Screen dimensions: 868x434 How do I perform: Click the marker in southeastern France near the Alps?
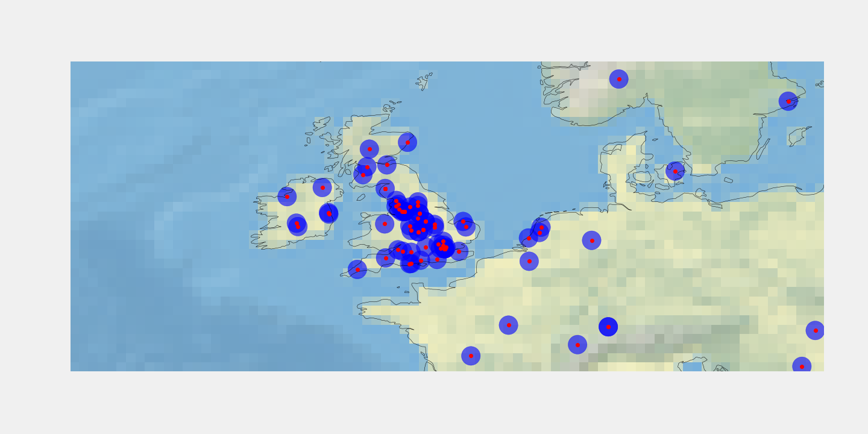point(577,345)
